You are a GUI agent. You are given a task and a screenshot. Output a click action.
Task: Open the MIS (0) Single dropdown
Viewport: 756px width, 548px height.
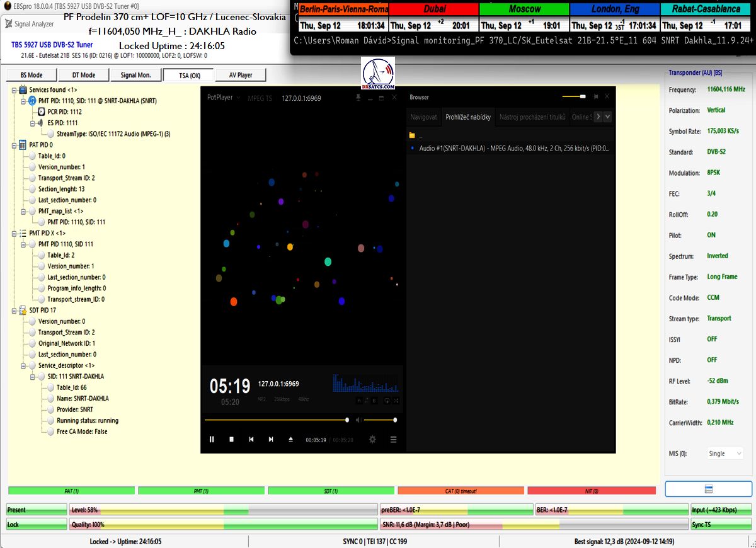click(x=724, y=454)
